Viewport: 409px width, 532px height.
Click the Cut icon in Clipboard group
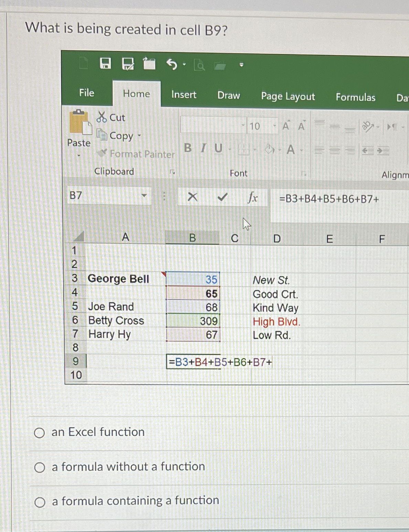coord(101,117)
